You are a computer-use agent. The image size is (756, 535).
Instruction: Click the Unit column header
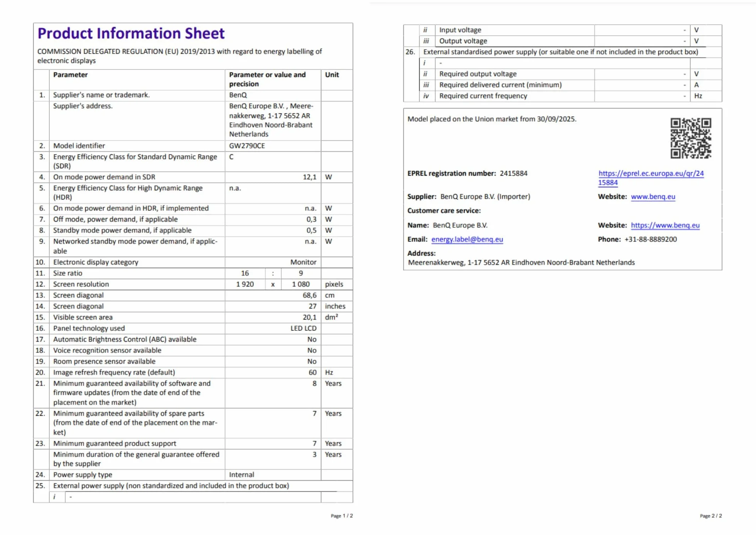click(332, 75)
